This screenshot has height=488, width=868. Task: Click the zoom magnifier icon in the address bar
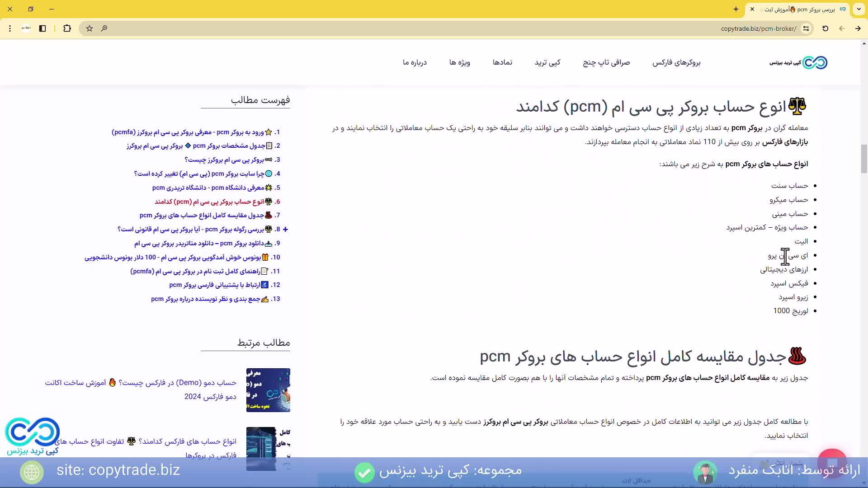pyautogui.click(x=104, y=28)
